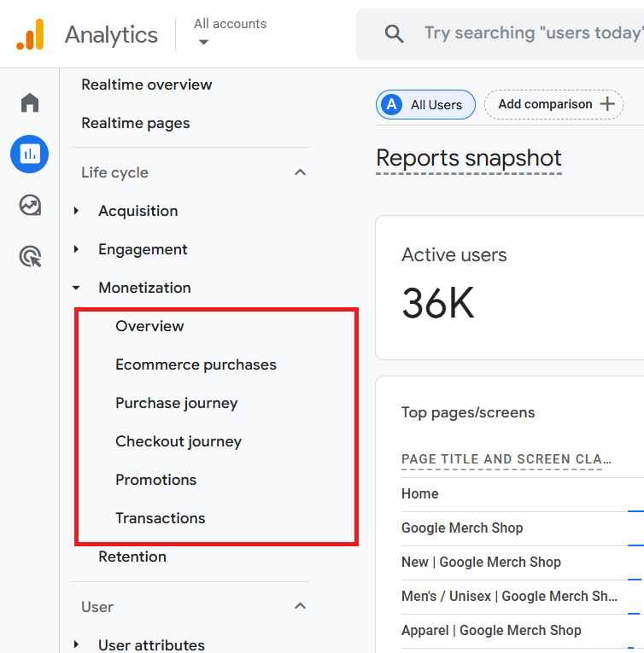Expand the Engagement section
644x653 pixels.
click(x=76, y=249)
